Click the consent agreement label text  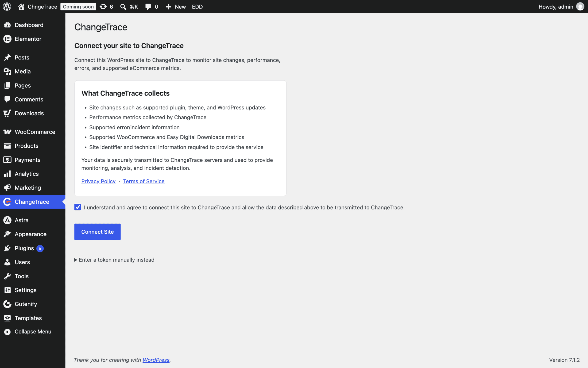[244, 207]
